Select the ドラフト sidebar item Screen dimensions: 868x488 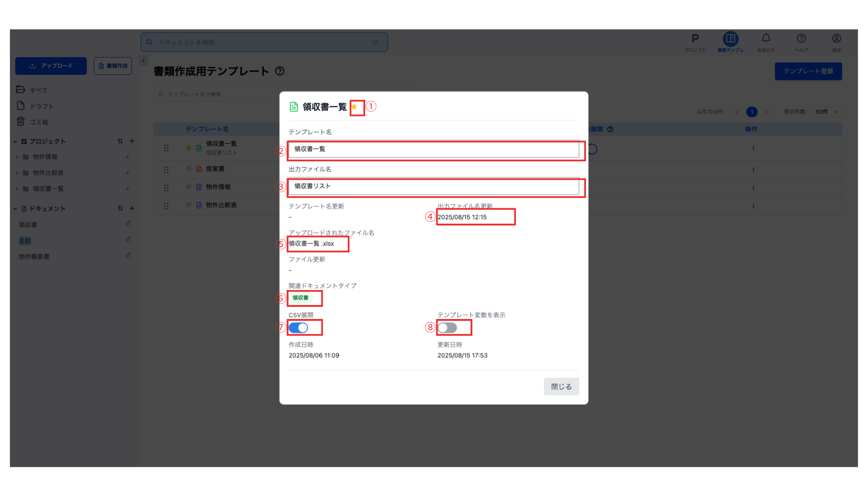tap(42, 106)
